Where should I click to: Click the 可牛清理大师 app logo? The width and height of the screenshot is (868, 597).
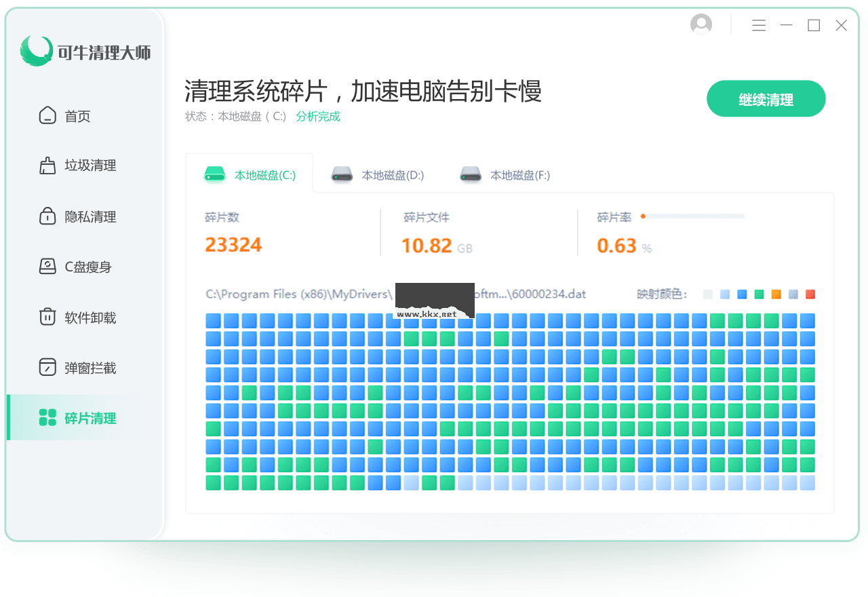tap(37, 52)
